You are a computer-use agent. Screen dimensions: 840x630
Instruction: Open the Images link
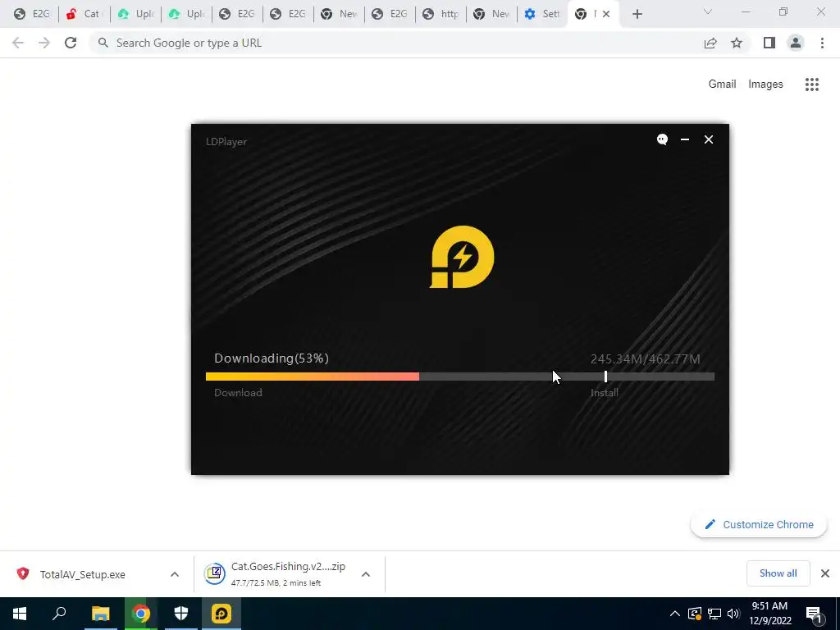tap(765, 84)
